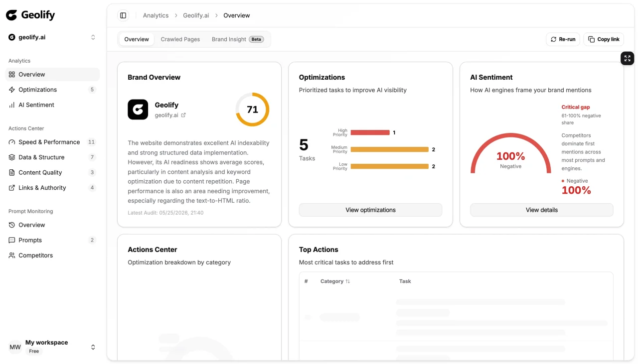Click the Links & Authority external icon
This screenshot has width=638, height=364.
click(x=12, y=188)
